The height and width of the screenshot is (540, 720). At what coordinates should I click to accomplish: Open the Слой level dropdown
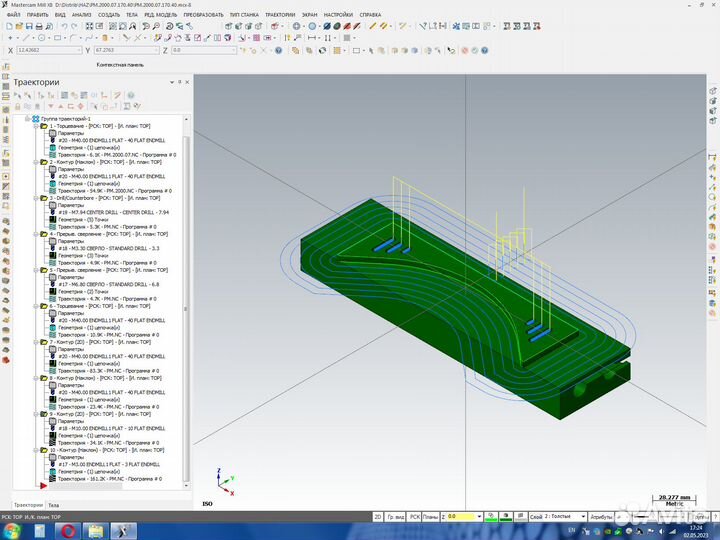click(x=583, y=517)
